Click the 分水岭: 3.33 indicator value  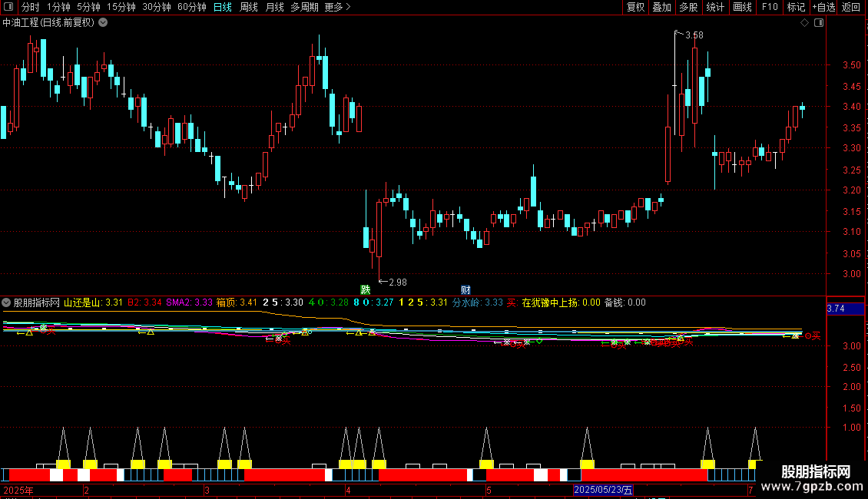tap(478, 302)
